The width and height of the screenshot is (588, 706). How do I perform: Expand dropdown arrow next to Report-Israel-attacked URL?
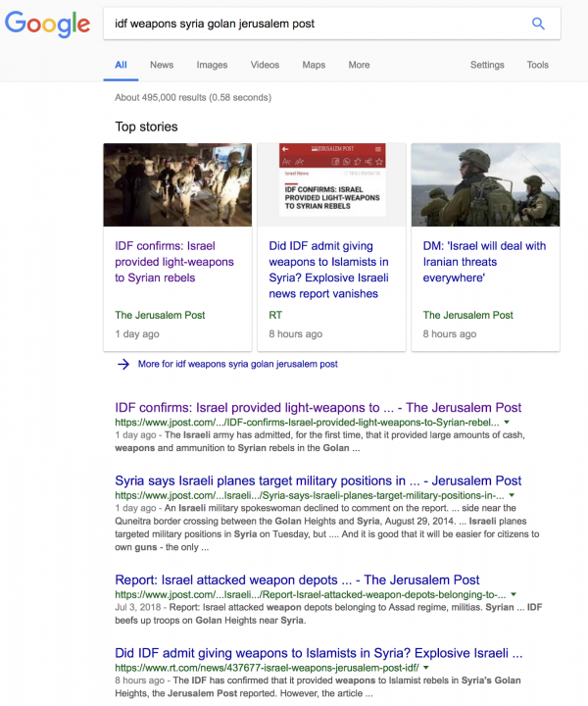coord(514,594)
